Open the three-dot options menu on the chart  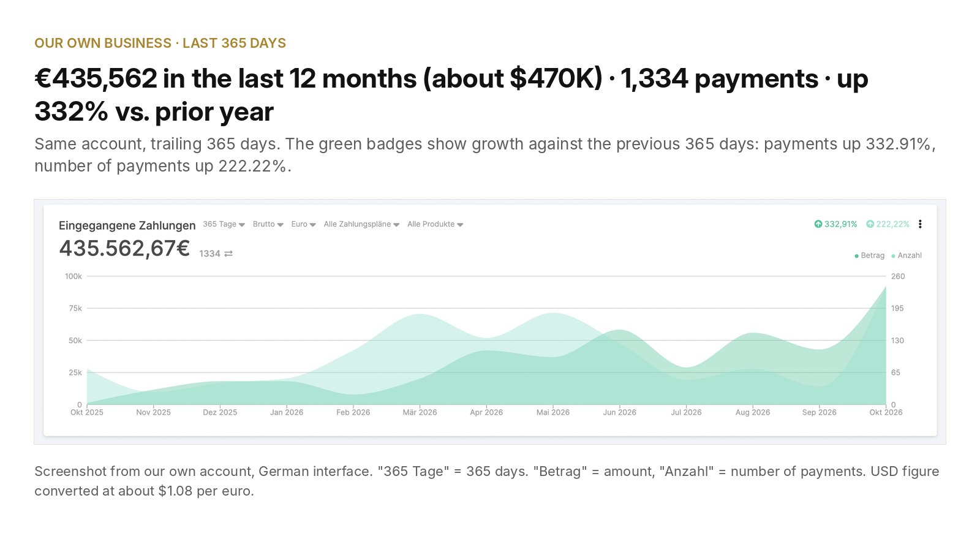(920, 224)
